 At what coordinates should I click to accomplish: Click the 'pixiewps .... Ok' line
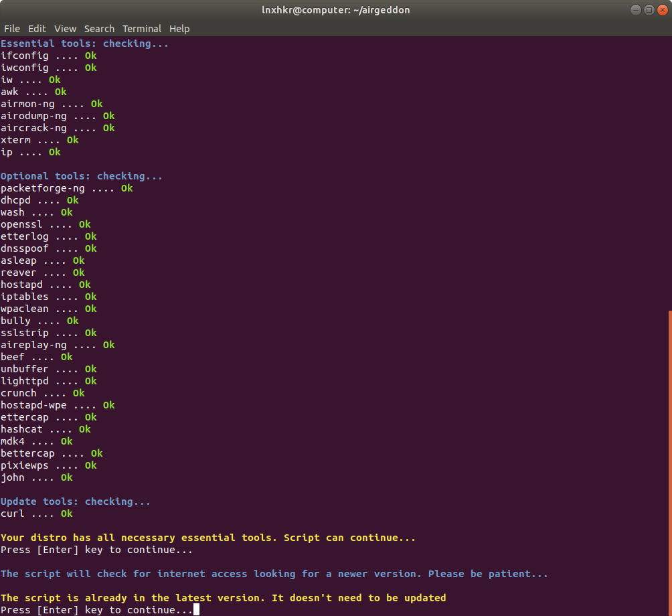[48, 465]
